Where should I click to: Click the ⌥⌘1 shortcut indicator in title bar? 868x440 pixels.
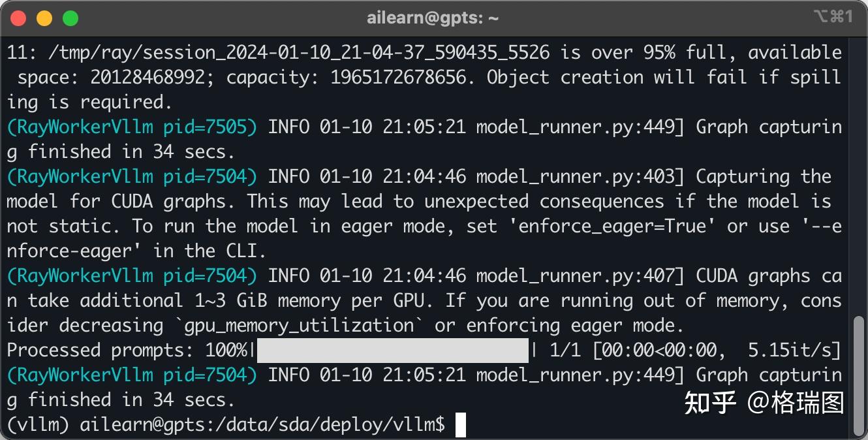click(x=833, y=18)
